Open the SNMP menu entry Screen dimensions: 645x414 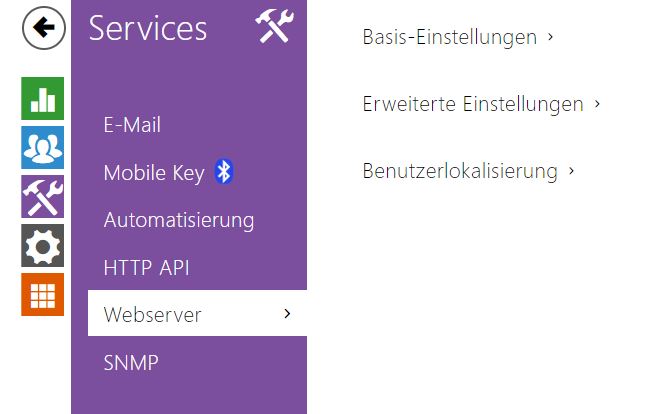[131, 363]
